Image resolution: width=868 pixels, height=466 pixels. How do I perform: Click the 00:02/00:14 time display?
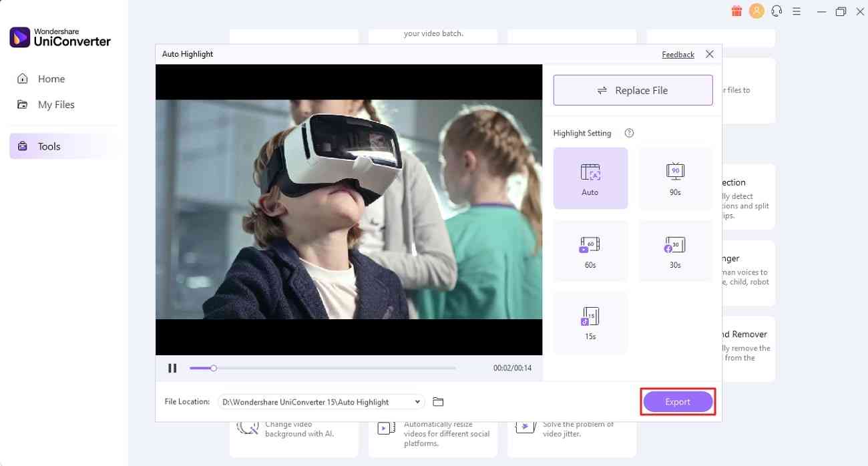tap(512, 368)
